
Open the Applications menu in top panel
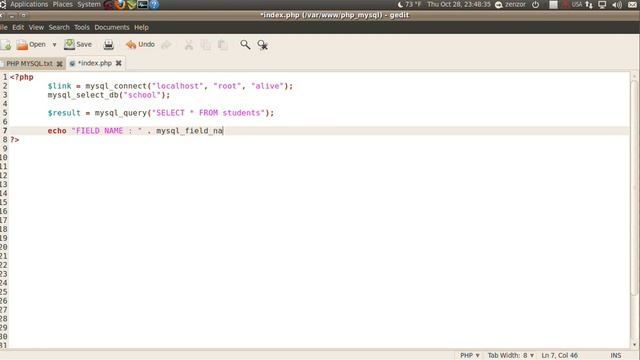(29, 4)
